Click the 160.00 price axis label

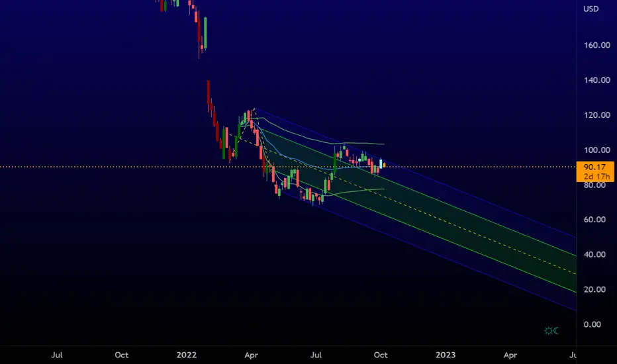597,45
